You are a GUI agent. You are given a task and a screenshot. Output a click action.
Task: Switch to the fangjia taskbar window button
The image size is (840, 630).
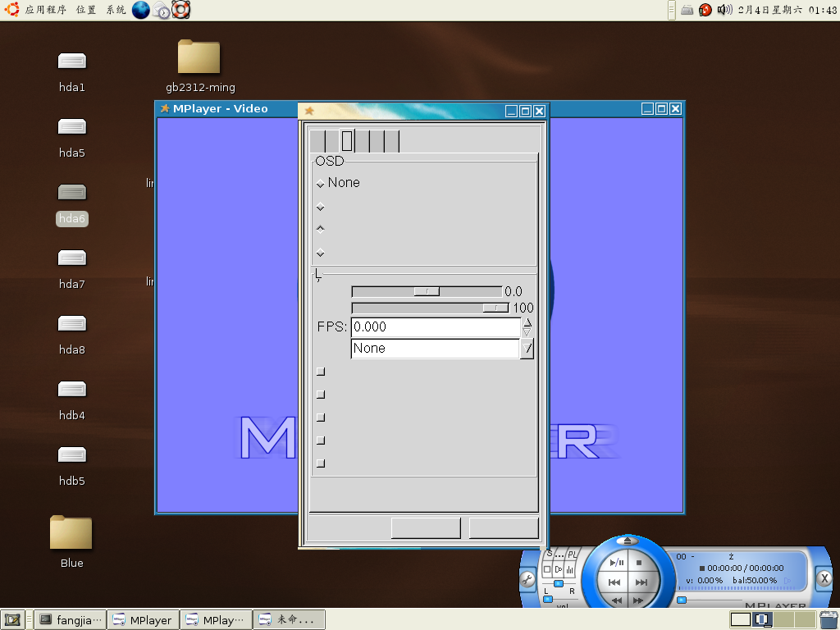click(x=71, y=620)
